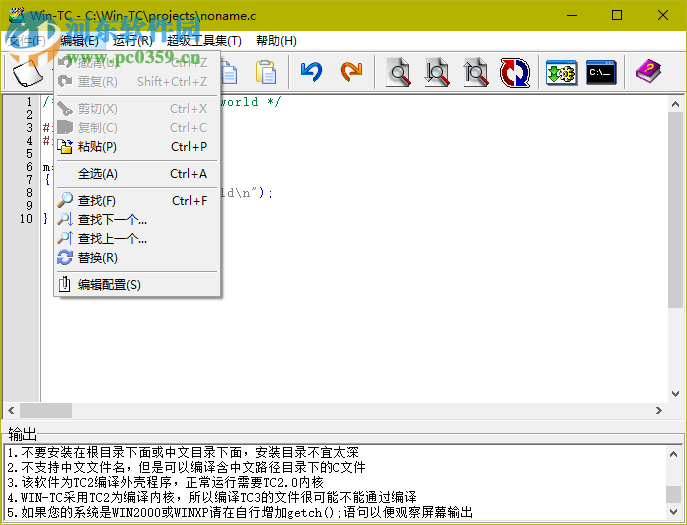Click the find previous toolbar icon
This screenshot has height=525, width=687.
[476, 72]
